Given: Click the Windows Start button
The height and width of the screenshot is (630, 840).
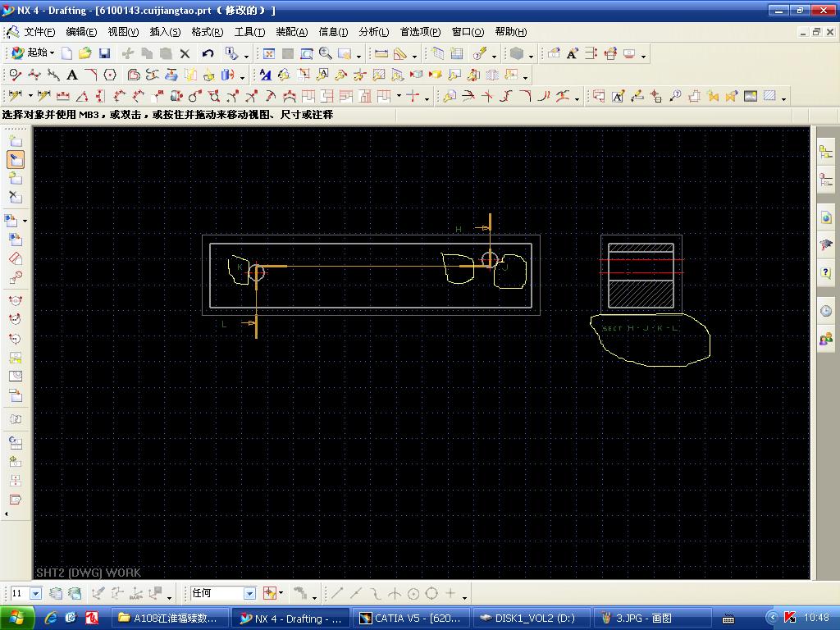Looking at the screenshot, I should point(16,619).
